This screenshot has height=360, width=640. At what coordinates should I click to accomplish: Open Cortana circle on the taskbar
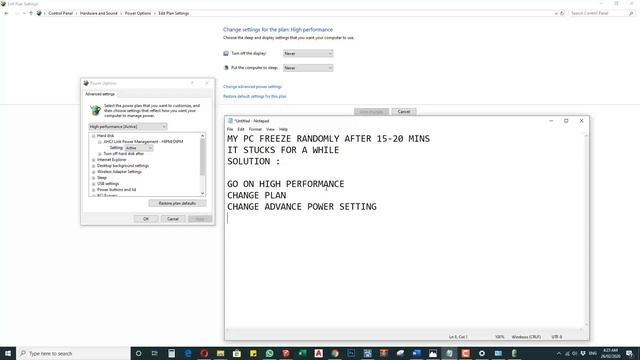[x=138, y=353]
